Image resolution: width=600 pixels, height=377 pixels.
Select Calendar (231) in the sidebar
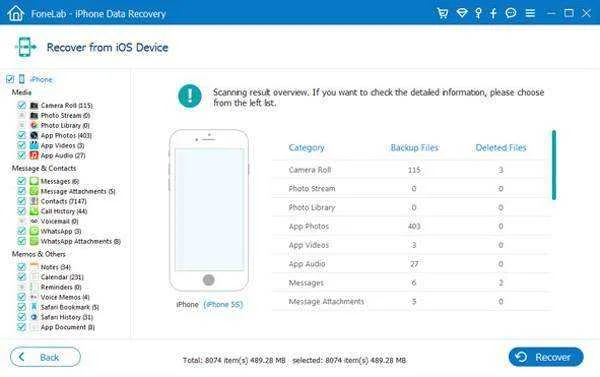62,277
